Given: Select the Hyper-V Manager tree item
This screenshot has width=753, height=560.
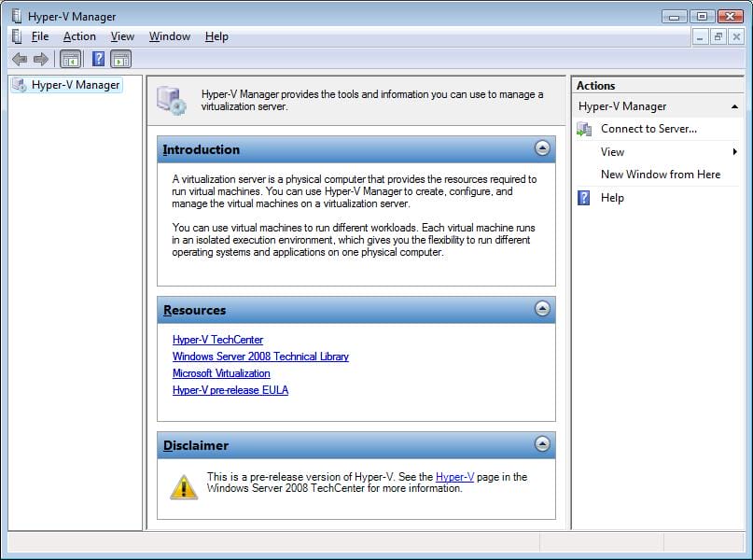Looking at the screenshot, I should click(x=76, y=85).
